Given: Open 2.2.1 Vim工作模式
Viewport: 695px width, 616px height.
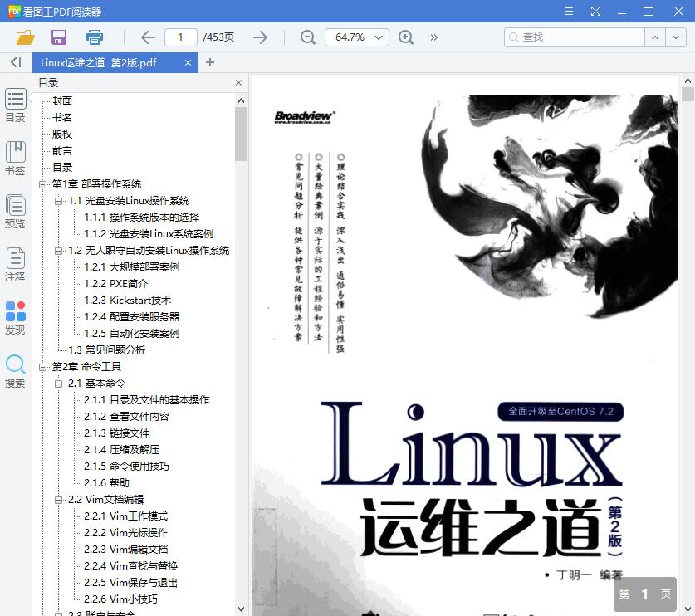Looking at the screenshot, I should point(126,516).
